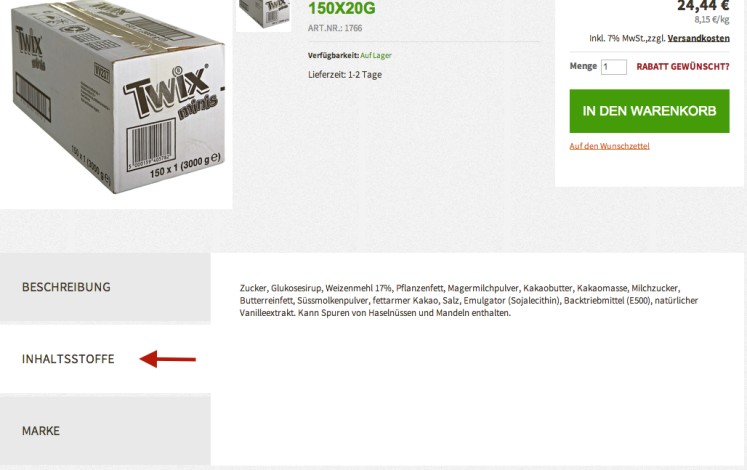Follow the Versandkosten link
The width and height of the screenshot is (747, 470).
tap(698, 38)
